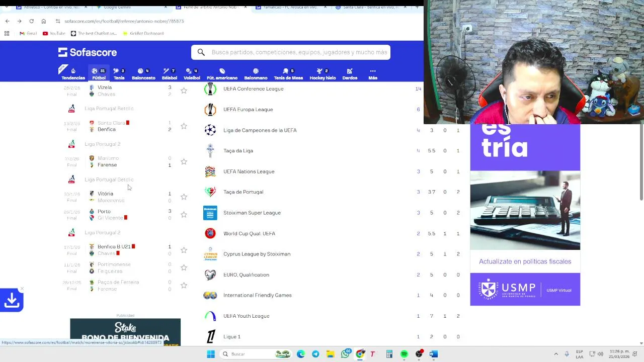The width and height of the screenshot is (644, 362).
Task: Click the Sofascore logo
Action: click(87, 52)
